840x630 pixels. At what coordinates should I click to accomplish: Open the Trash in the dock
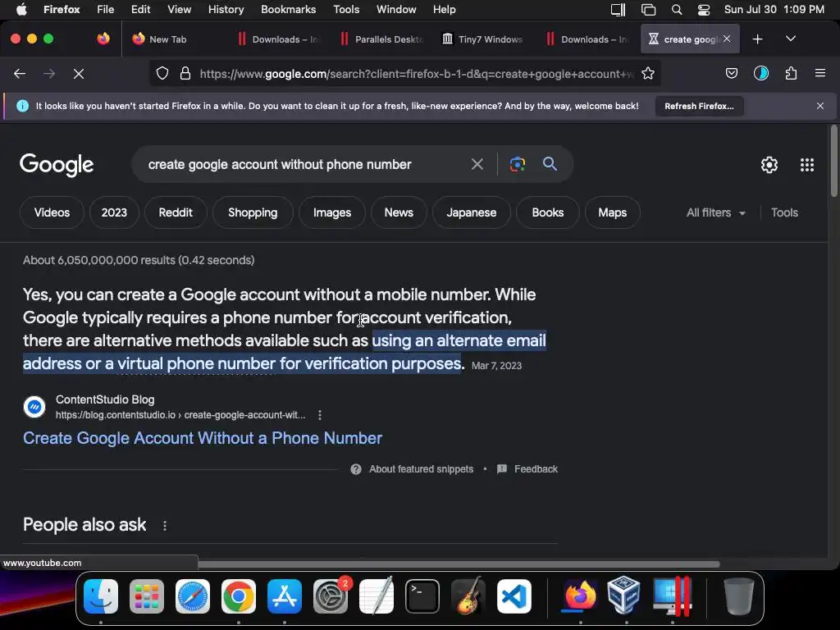[739, 596]
